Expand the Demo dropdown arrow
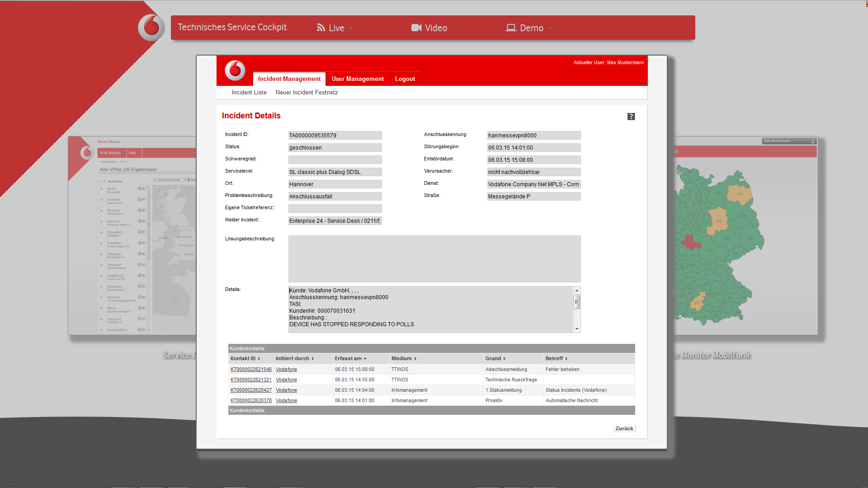The image size is (868, 488). (x=550, y=28)
